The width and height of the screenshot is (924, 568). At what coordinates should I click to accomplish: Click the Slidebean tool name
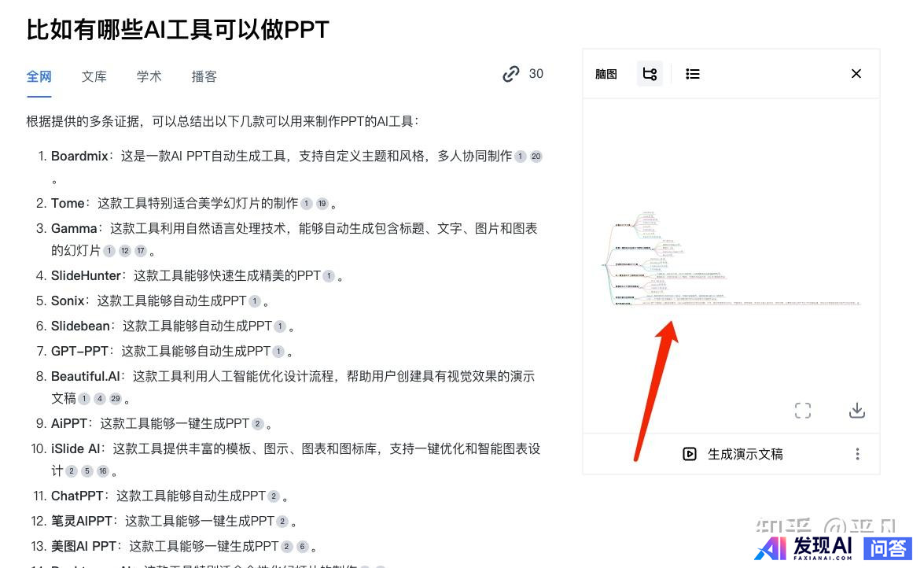coord(81,326)
